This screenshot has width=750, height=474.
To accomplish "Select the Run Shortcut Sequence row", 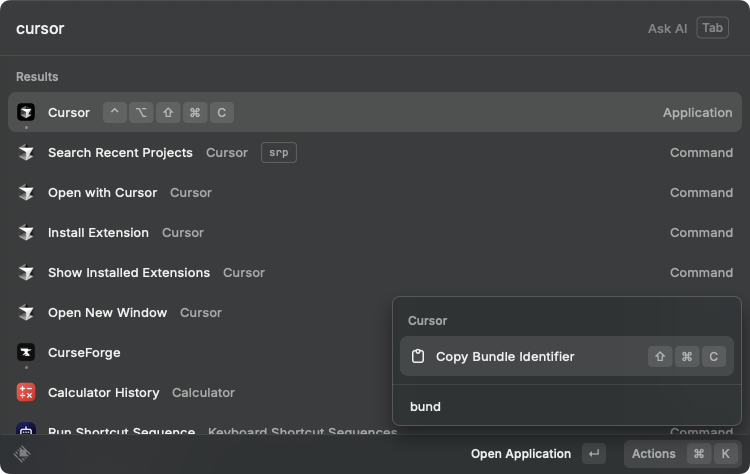I will 200,429.
